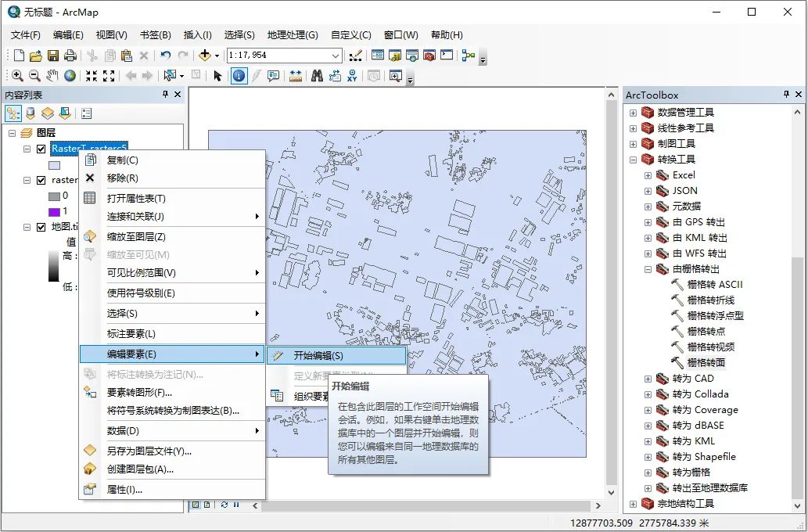Open the 文件(F) menu

click(25, 35)
